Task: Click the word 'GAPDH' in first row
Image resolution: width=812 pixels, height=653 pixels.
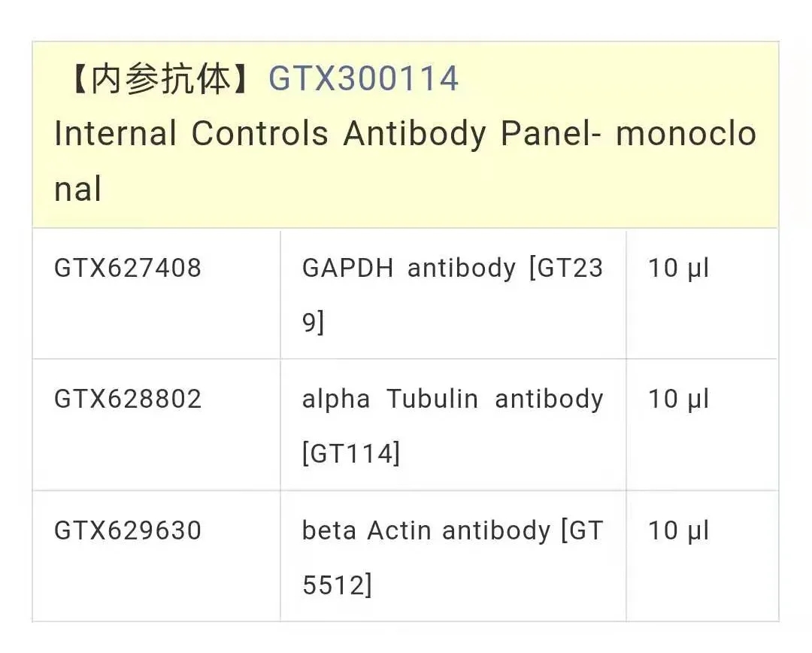Action: tap(347, 268)
